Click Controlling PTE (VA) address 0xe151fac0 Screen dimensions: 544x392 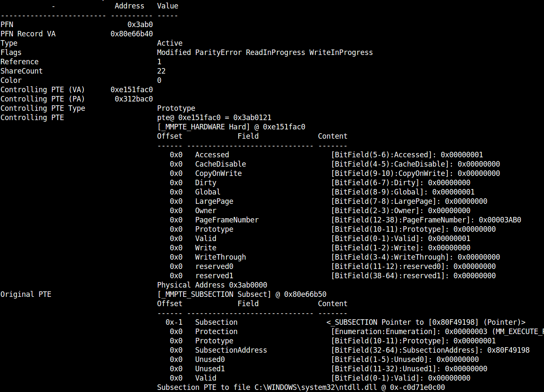click(x=132, y=90)
